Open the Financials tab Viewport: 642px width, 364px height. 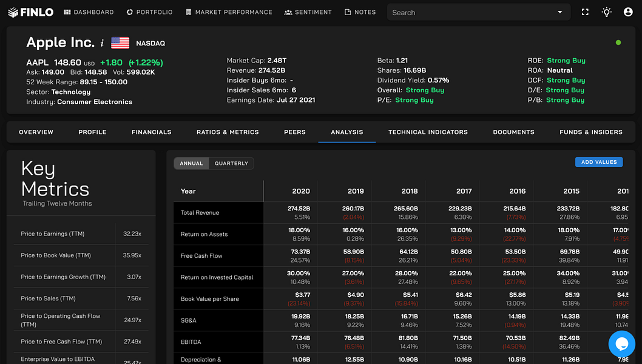[152, 132]
